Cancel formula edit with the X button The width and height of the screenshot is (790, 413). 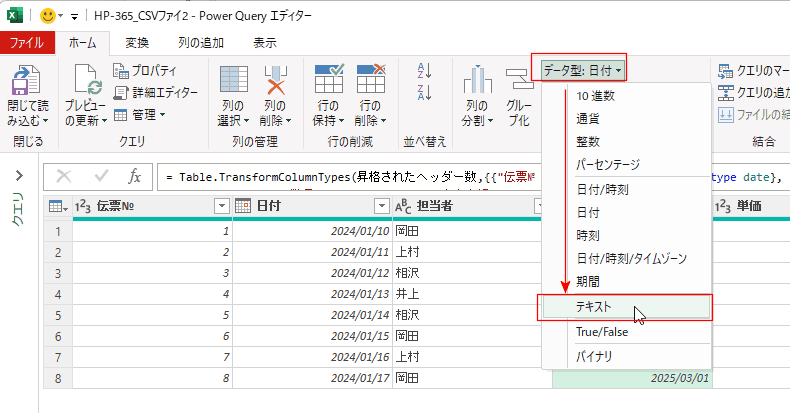(x=65, y=176)
